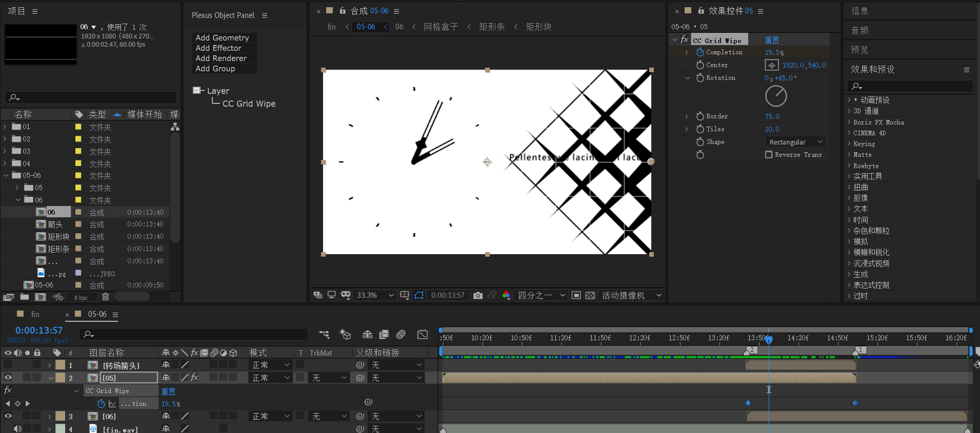Open the composition mini-flowchart in the timeline

(324, 335)
